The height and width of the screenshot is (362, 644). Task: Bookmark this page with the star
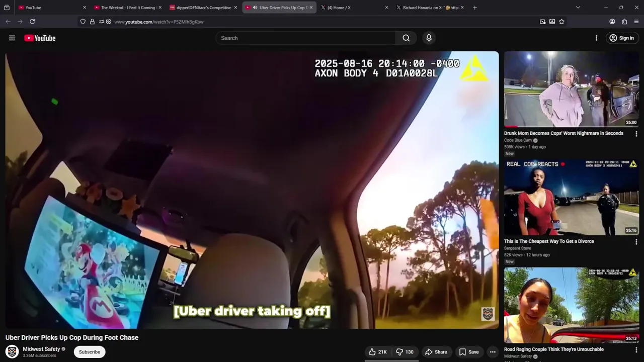[x=561, y=22]
